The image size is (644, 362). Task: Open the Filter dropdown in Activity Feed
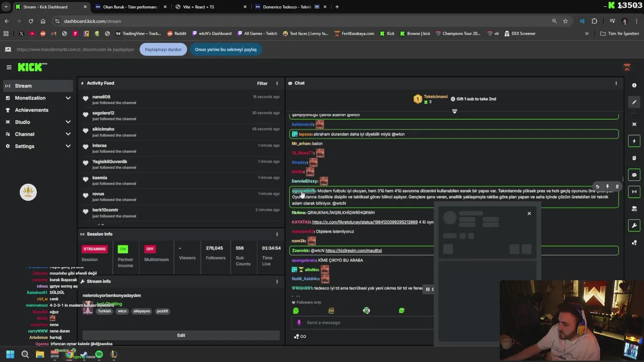coord(262,83)
